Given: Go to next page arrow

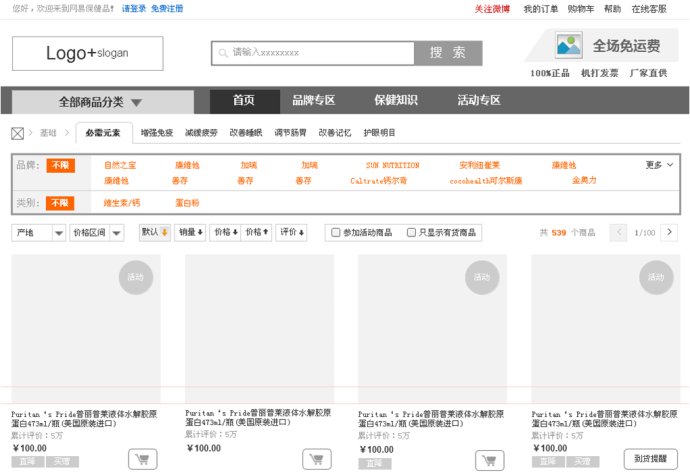Looking at the screenshot, I should (x=669, y=232).
